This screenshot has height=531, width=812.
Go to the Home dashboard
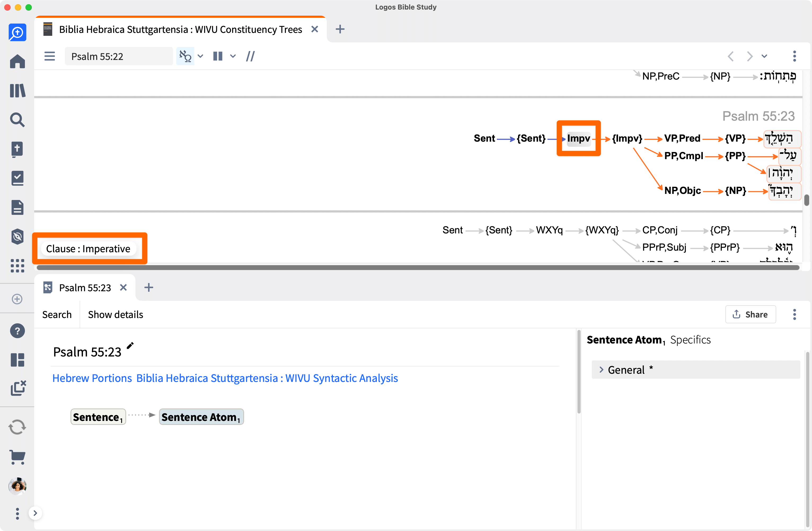click(x=17, y=62)
